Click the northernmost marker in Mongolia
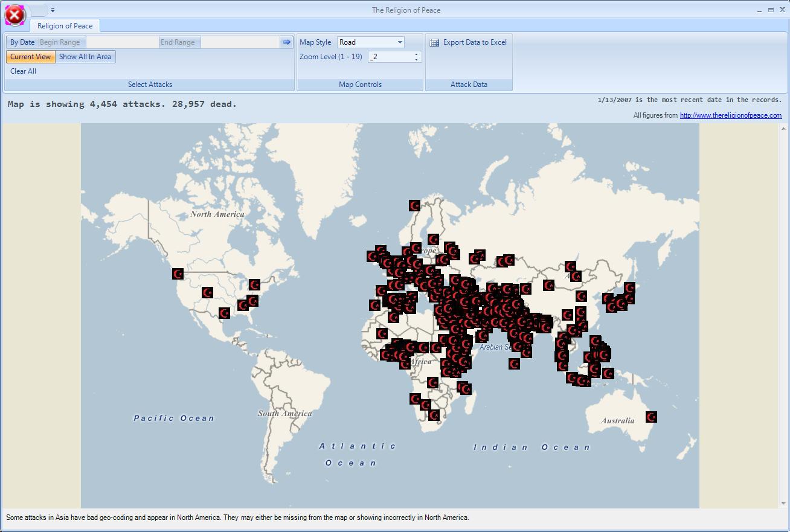The image size is (790, 532). tap(570, 266)
